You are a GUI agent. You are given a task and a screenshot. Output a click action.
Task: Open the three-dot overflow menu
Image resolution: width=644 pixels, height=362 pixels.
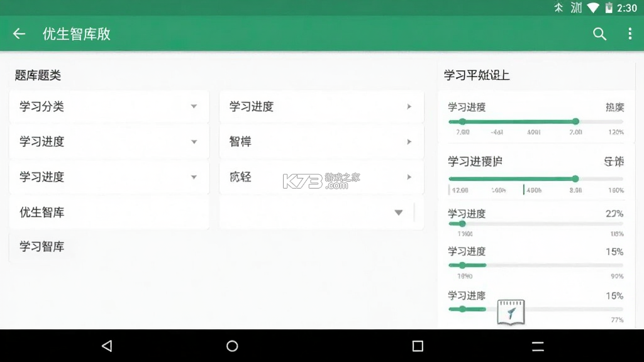630,34
